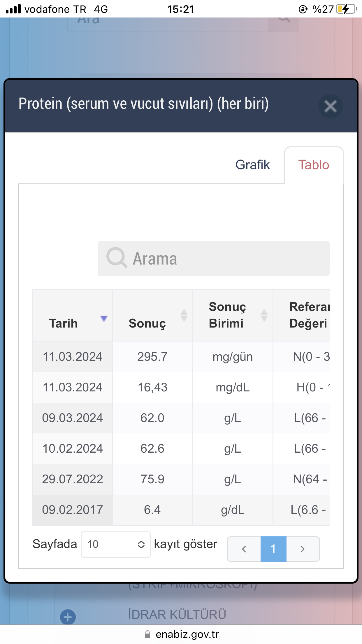Open the İDRAR KÜLTÜRÜ test entry
Image resolution: width=362 pixels, height=644 pixels.
pyautogui.click(x=177, y=615)
